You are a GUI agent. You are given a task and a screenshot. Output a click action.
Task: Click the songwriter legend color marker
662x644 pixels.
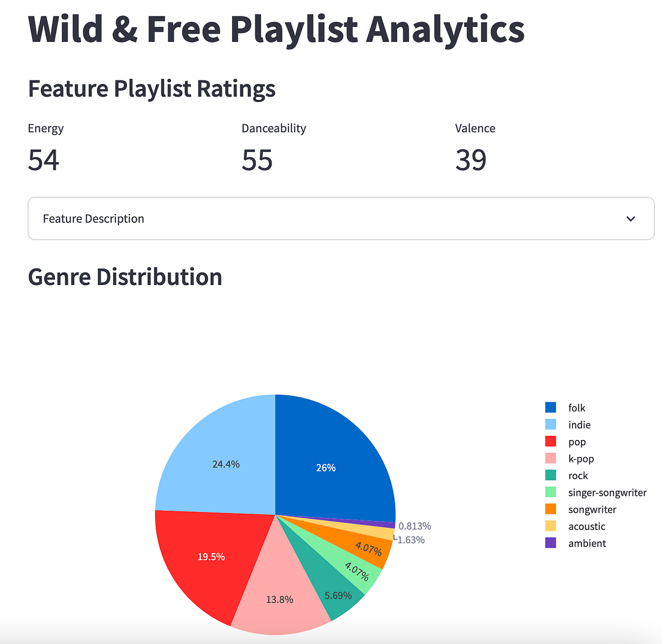point(549,509)
